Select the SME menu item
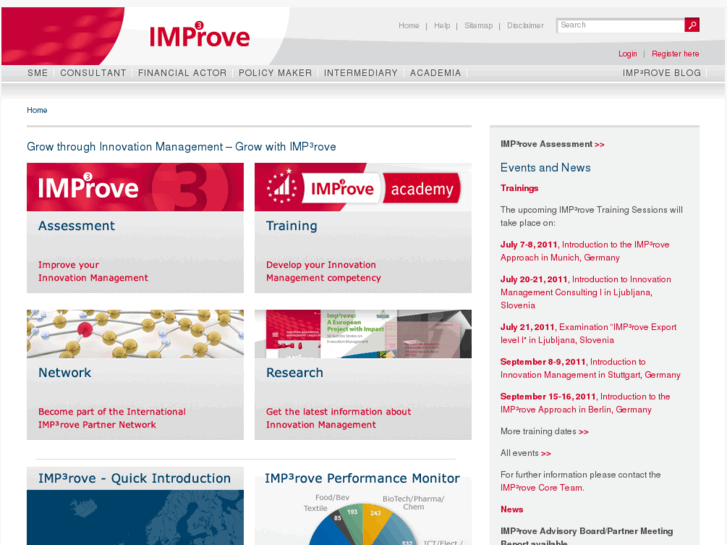 [38, 73]
